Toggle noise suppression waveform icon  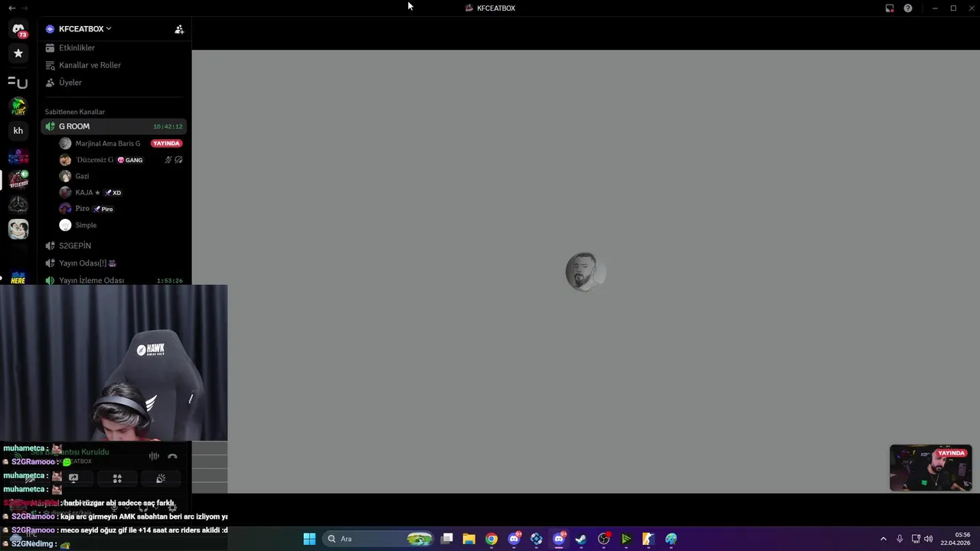154,456
